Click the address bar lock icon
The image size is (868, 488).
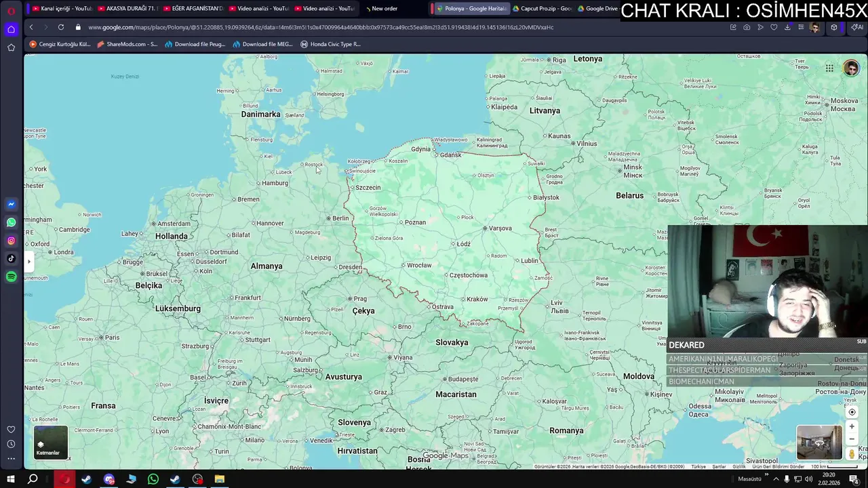pyautogui.click(x=78, y=27)
